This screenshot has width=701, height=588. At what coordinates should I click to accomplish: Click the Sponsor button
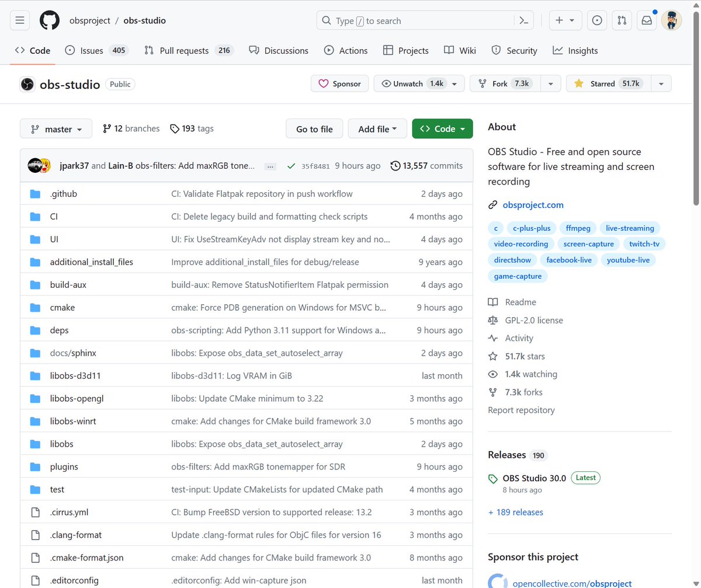point(339,83)
